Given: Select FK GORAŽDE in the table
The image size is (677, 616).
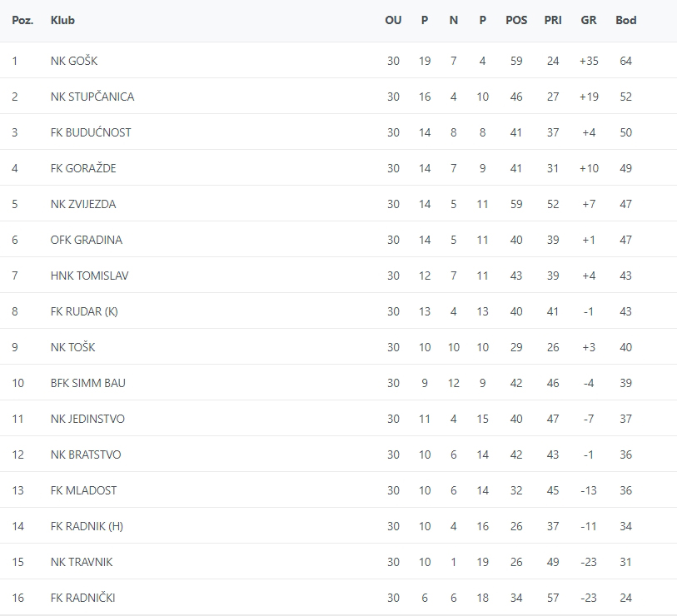Looking at the screenshot, I should pyautogui.click(x=83, y=168).
